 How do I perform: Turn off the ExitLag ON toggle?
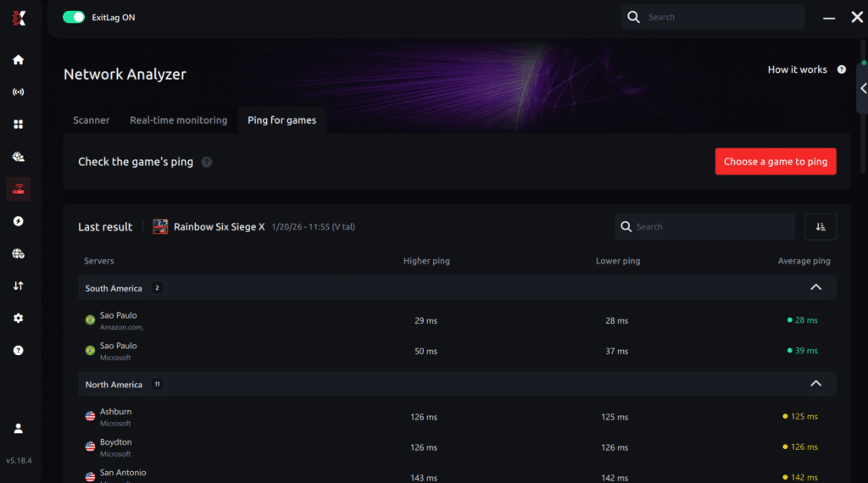click(74, 17)
